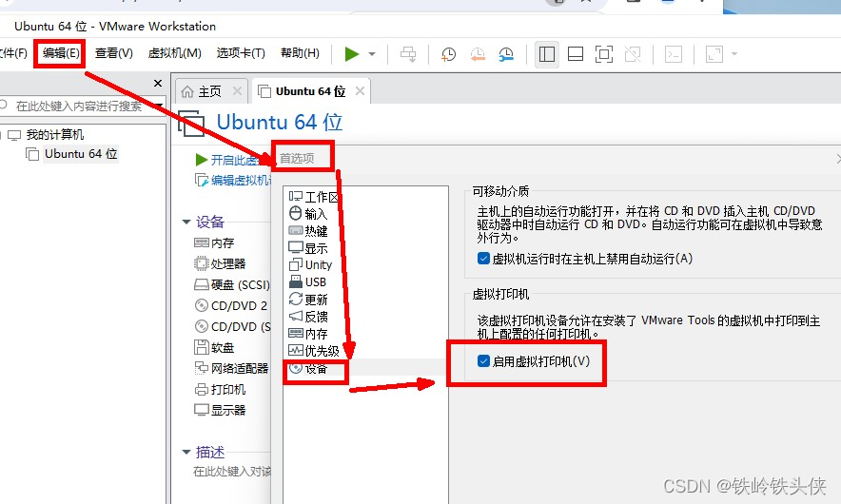Viewport: 841px width, 504px height.
Task: Select the CD/DVD 2 device row
Action: point(231,305)
